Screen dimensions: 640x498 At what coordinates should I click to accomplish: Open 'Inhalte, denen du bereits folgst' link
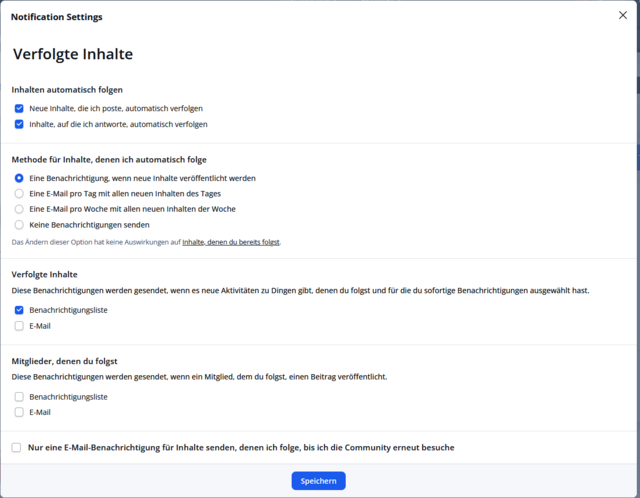coord(231,242)
